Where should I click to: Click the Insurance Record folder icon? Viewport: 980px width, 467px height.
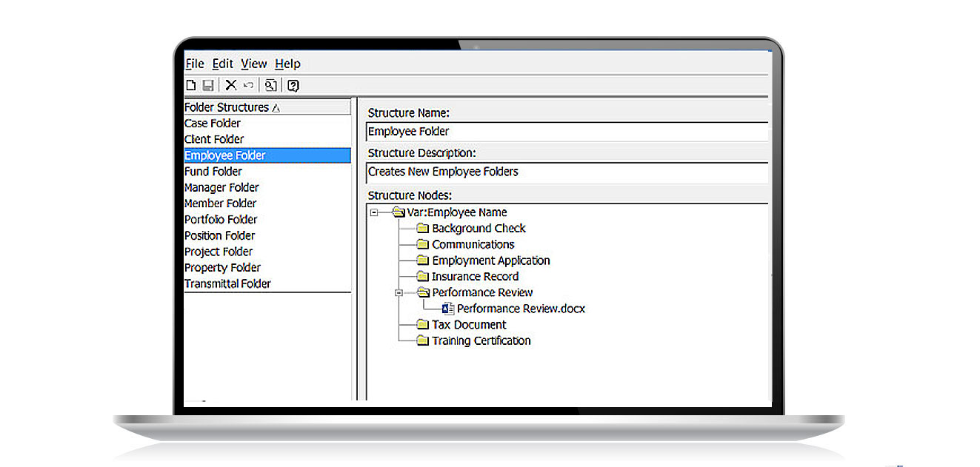[423, 277]
